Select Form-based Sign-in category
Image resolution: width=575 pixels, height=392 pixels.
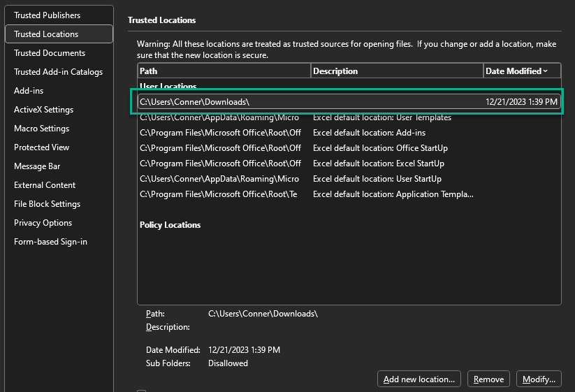(50, 242)
